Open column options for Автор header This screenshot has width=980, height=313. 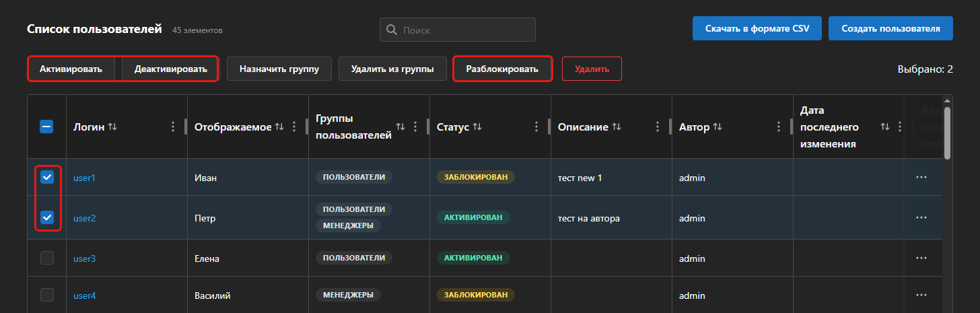pos(779,127)
